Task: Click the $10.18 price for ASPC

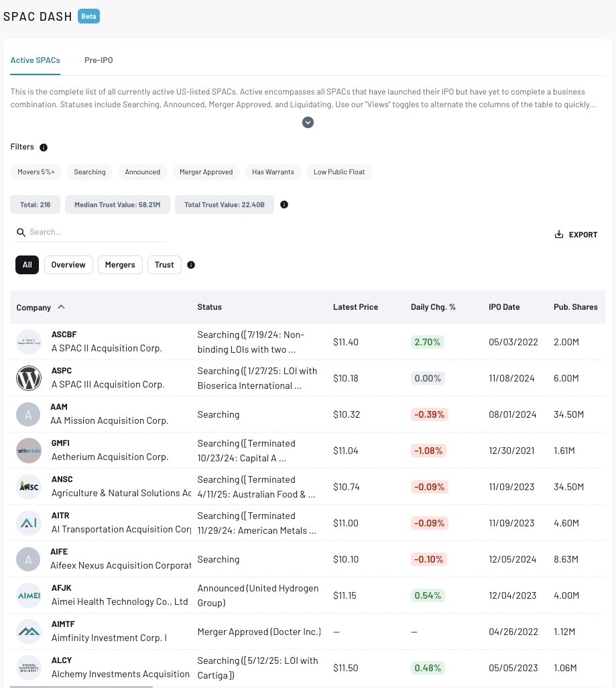Action: (x=346, y=378)
